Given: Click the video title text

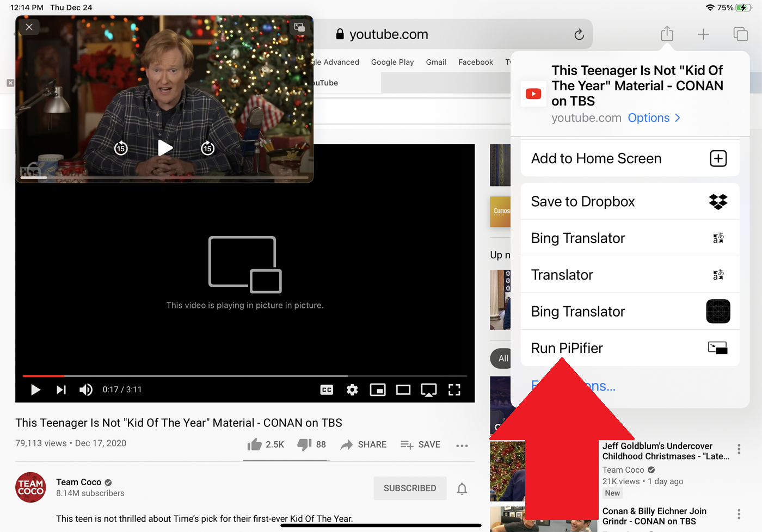Looking at the screenshot, I should [179, 423].
